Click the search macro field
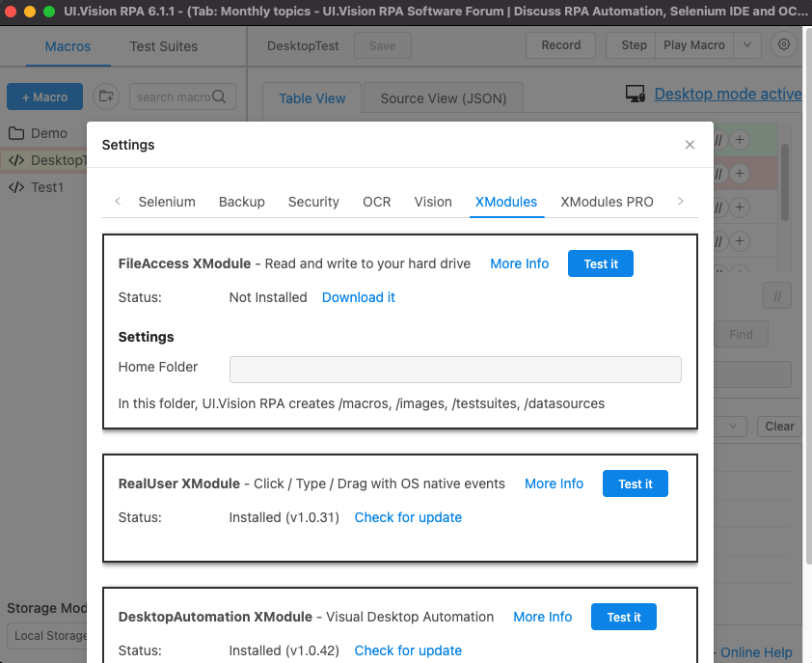Screen dimensions: 812x663 [182, 97]
